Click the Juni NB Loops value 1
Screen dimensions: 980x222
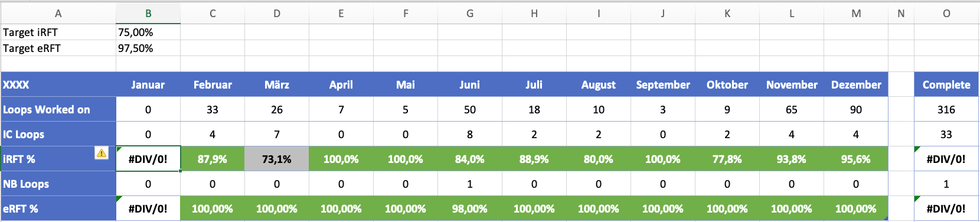tap(470, 184)
